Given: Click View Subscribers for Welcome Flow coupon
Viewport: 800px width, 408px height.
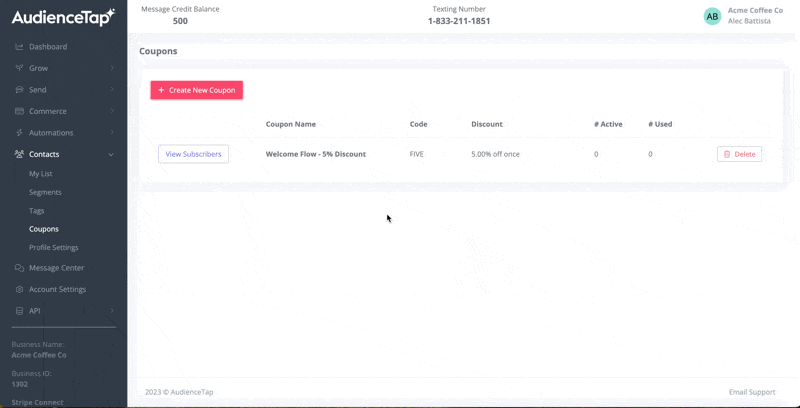Looking at the screenshot, I should click(193, 154).
